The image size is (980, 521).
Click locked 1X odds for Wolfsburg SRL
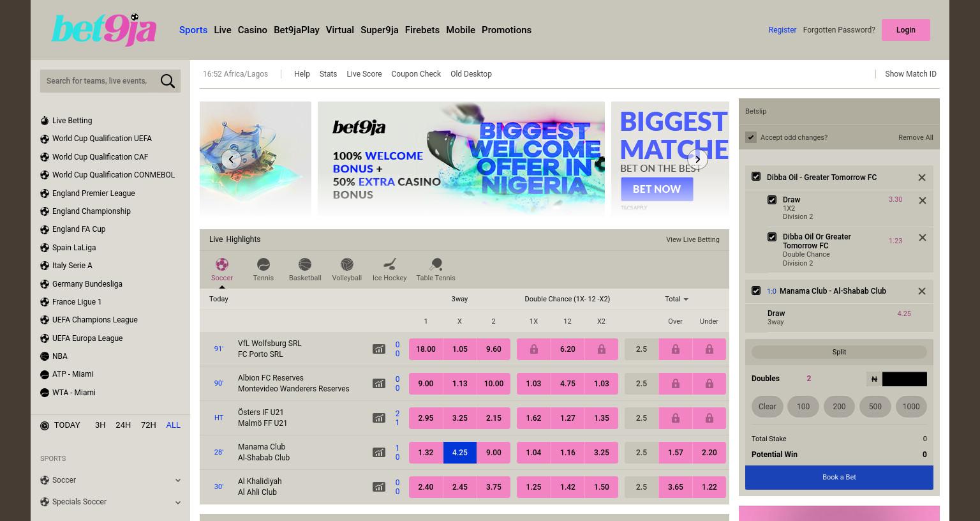[533, 349]
